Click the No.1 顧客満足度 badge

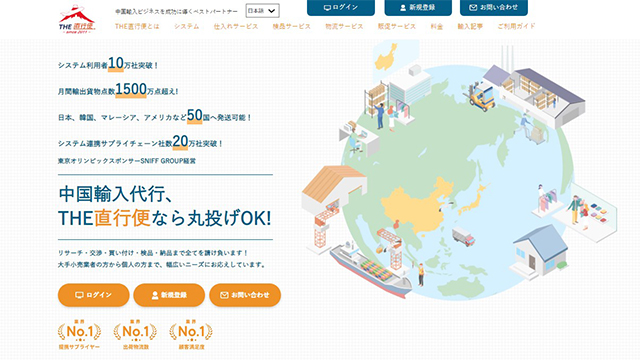pyautogui.click(x=191, y=335)
